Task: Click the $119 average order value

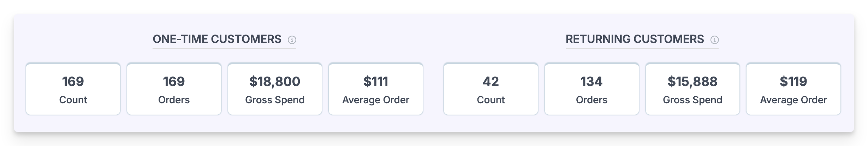Action: (793, 81)
